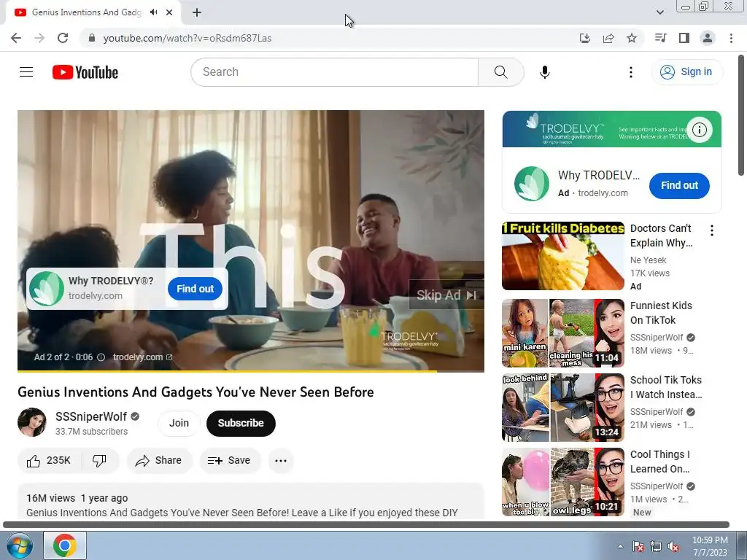Click Doctors Can't Explain Why title
747x560 pixels.
pos(661,236)
